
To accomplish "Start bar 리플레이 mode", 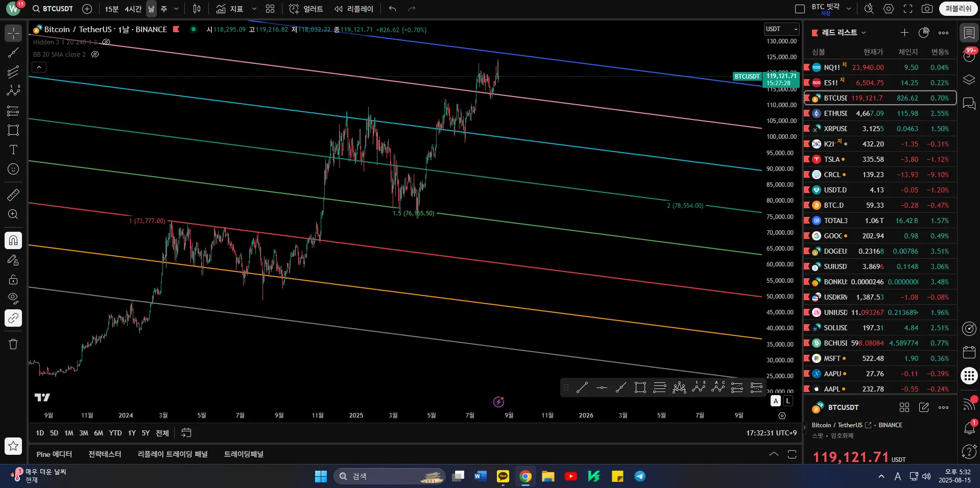I will click(x=354, y=9).
